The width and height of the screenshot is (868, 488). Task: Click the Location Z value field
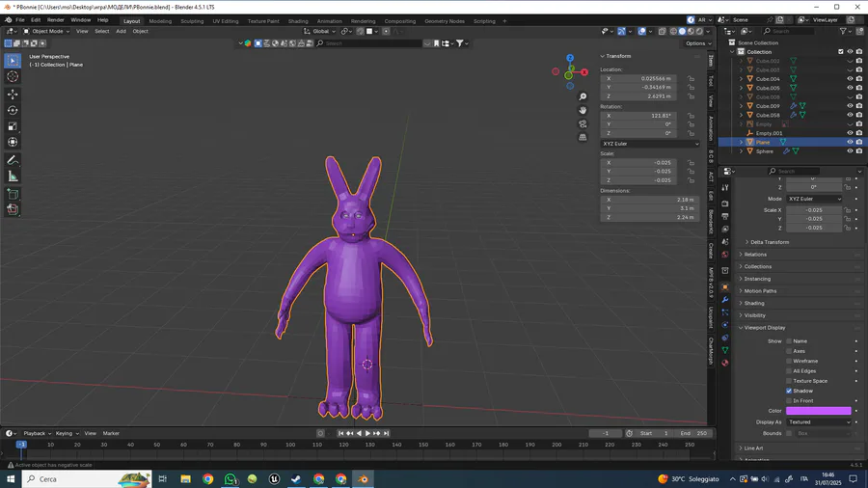point(637,96)
